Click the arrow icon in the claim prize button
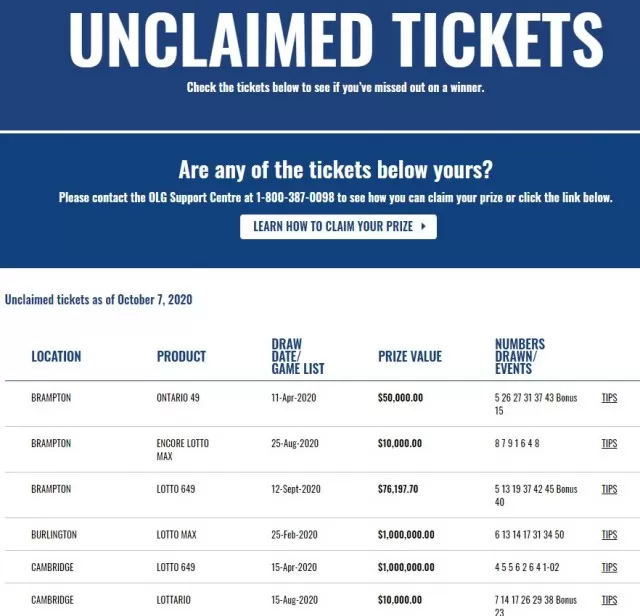640x616 pixels. tap(423, 226)
